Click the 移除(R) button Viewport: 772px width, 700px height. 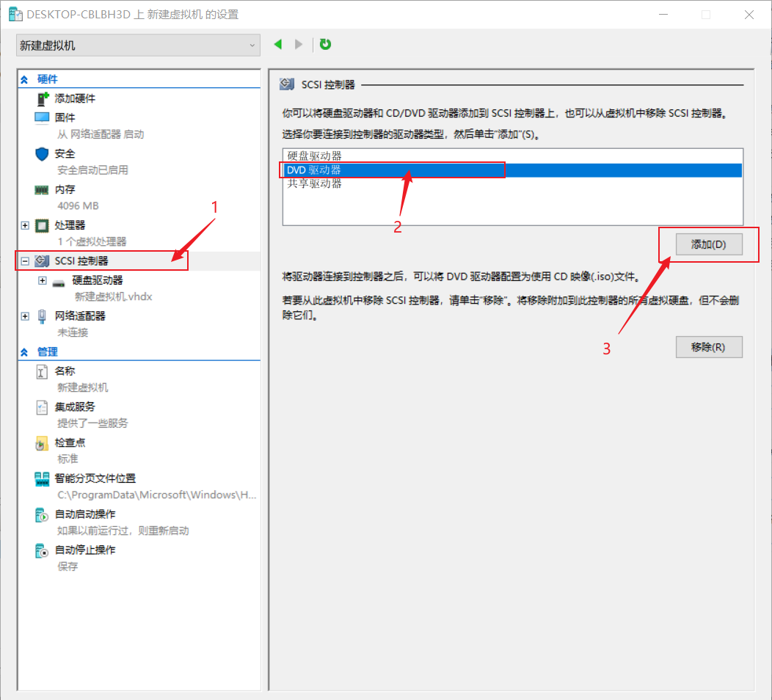pyautogui.click(x=708, y=347)
